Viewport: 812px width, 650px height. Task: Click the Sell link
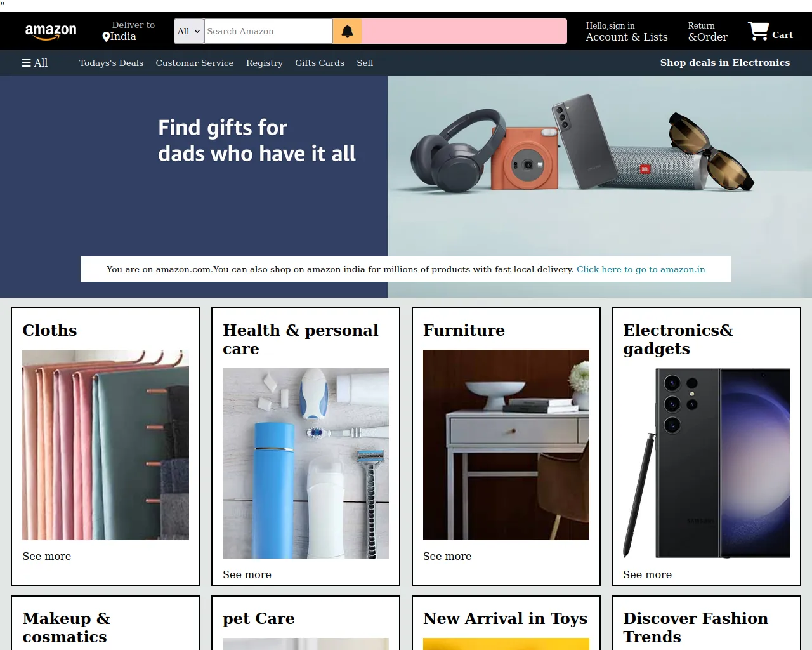pos(365,63)
